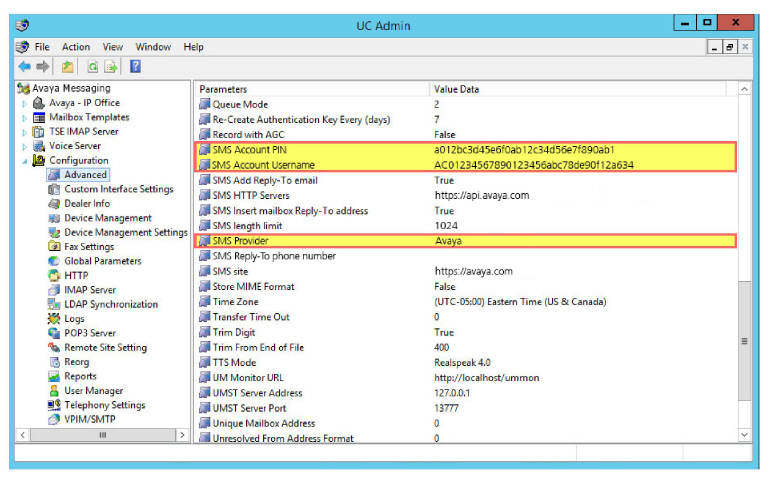Image resolution: width=768 pixels, height=480 pixels.
Task: Select the SMS HTTP Servers parameter
Action: point(251,195)
